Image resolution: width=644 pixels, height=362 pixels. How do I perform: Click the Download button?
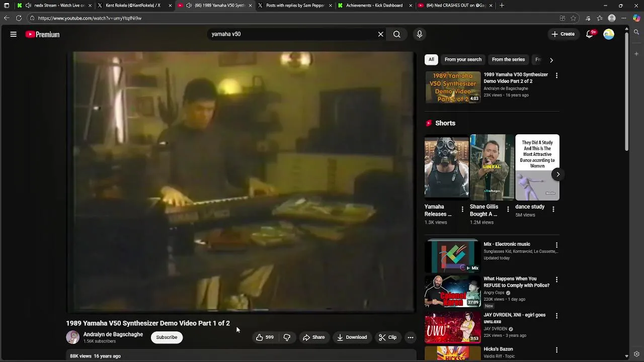click(352, 337)
